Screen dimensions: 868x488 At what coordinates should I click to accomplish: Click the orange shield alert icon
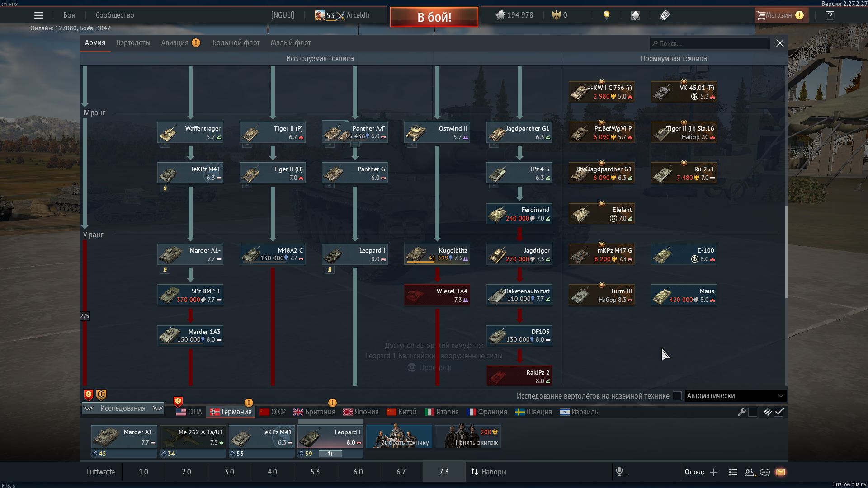click(101, 395)
